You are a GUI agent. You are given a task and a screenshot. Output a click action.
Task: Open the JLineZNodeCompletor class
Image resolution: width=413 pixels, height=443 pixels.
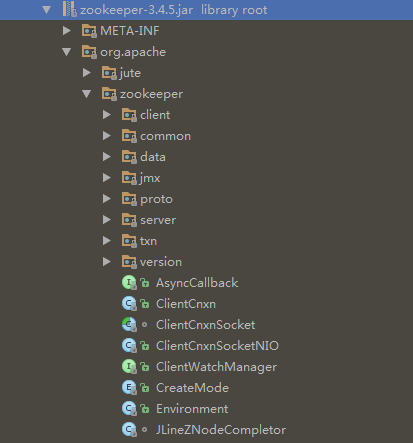point(221,430)
